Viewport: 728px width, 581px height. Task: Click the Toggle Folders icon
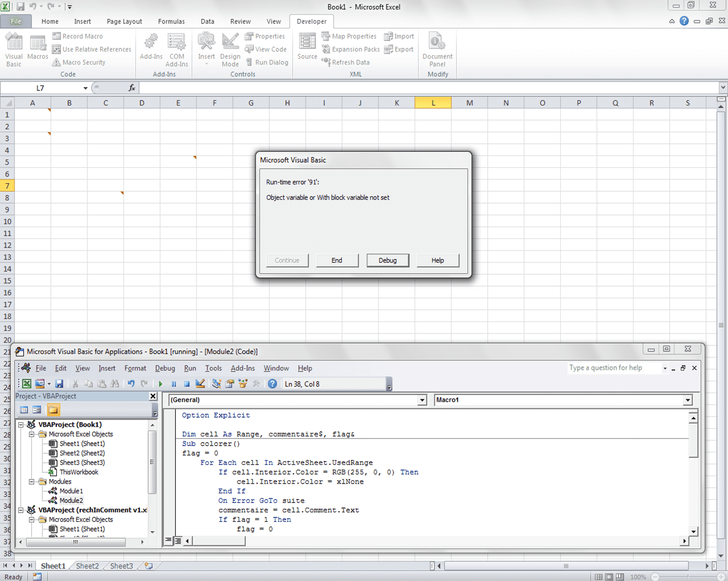tap(53, 410)
